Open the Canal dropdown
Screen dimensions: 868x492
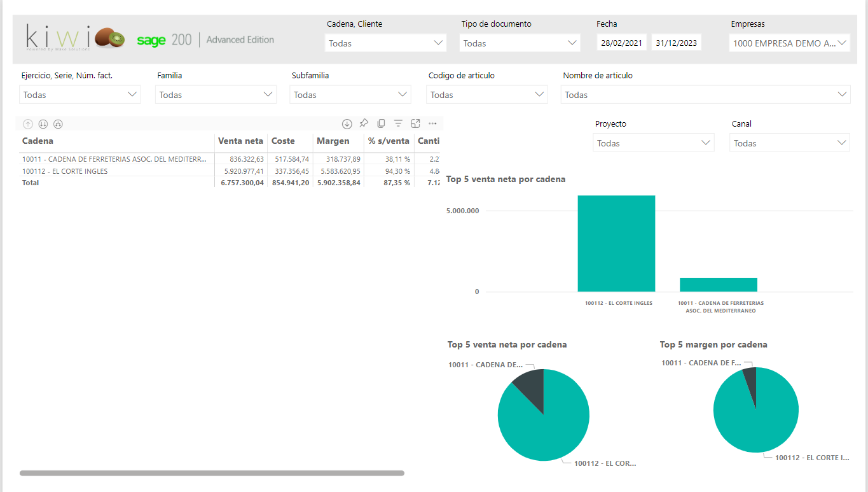pos(789,143)
